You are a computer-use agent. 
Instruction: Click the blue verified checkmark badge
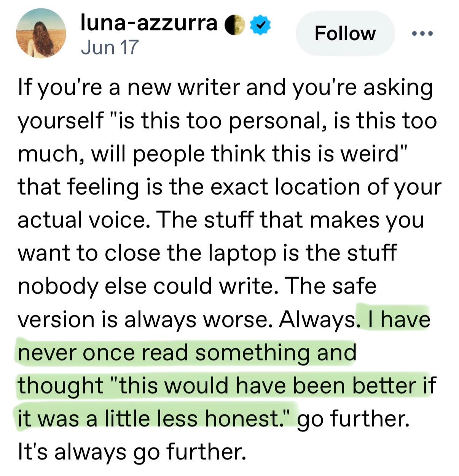coord(260,25)
